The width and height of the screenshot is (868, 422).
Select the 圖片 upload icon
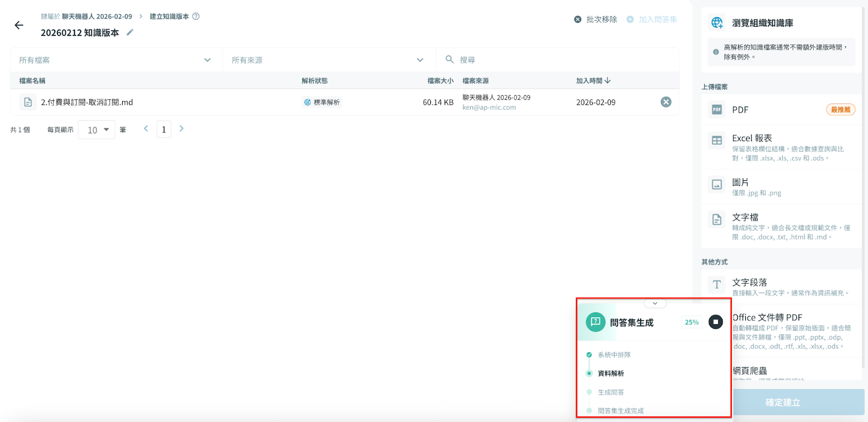(717, 185)
